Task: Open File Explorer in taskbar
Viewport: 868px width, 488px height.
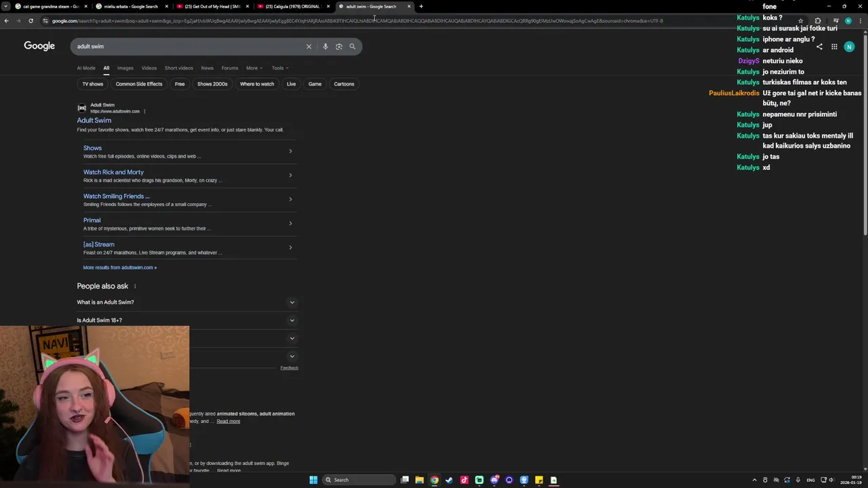Action: (x=420, y=480)
